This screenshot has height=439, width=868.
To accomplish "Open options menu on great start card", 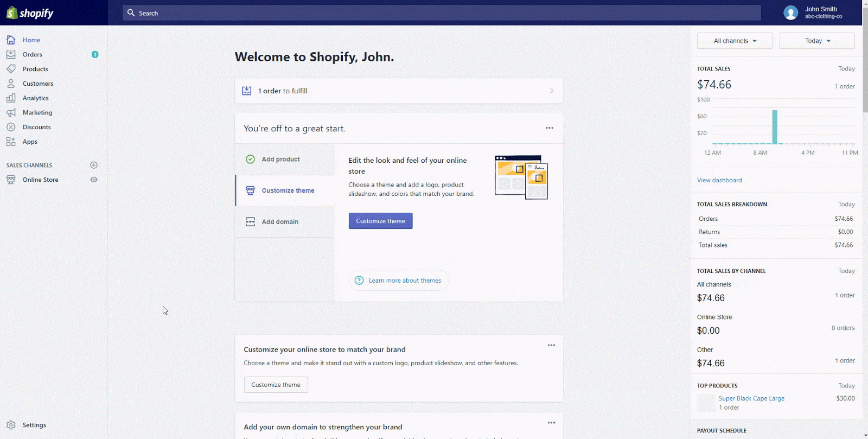I will point(550,128).
